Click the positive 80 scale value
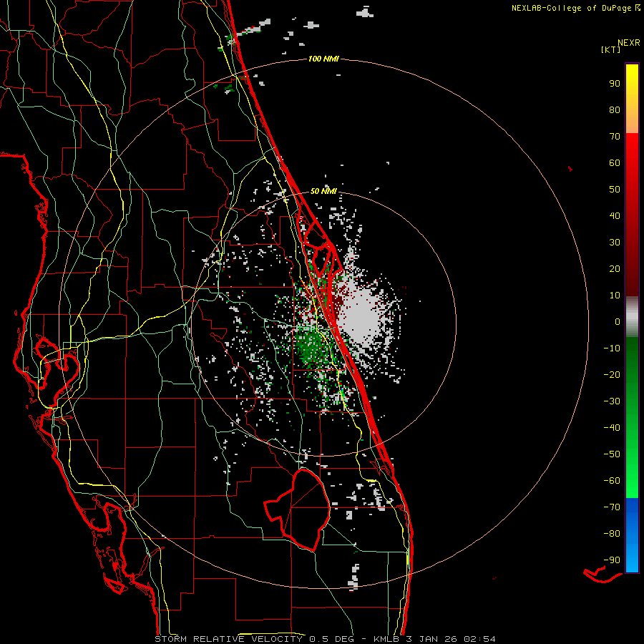This screenshot has width=644, height=644. point(615,109)
